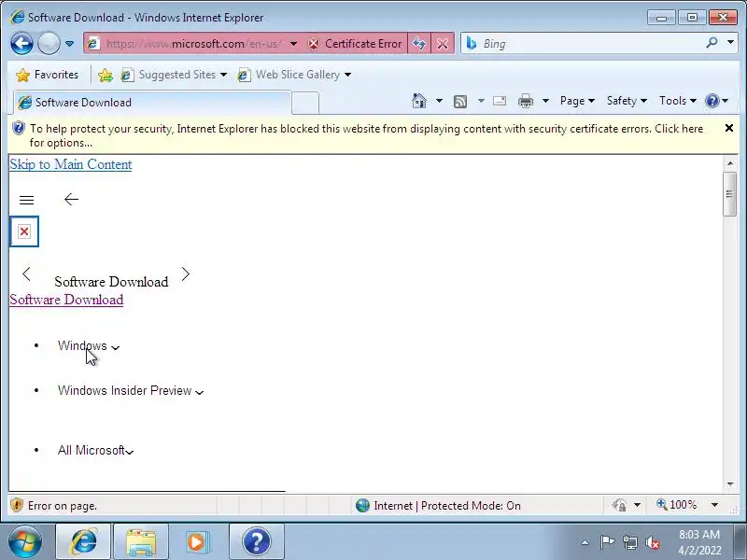The width and height of the screenshot is (747, 560).
Task: Click the RSS Feeds icon
Action: coord(460,101)
